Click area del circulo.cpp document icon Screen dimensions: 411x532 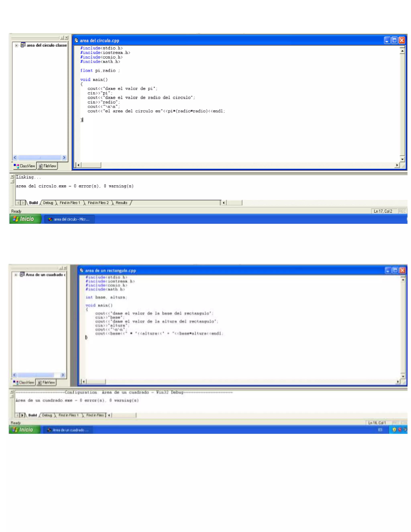76,40
